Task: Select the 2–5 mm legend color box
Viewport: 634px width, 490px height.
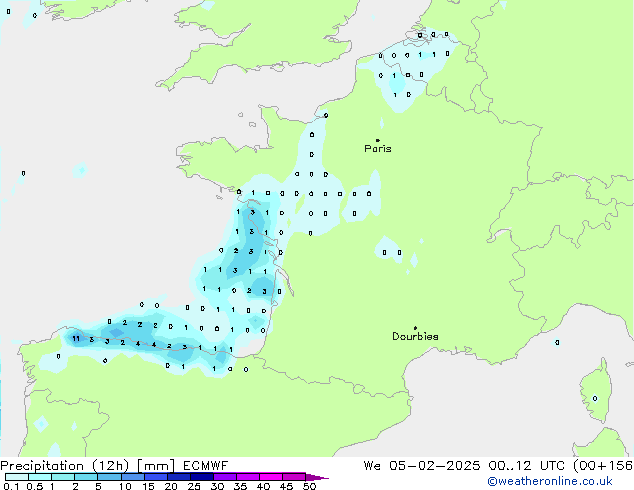Action: click(x=86, y=477)
